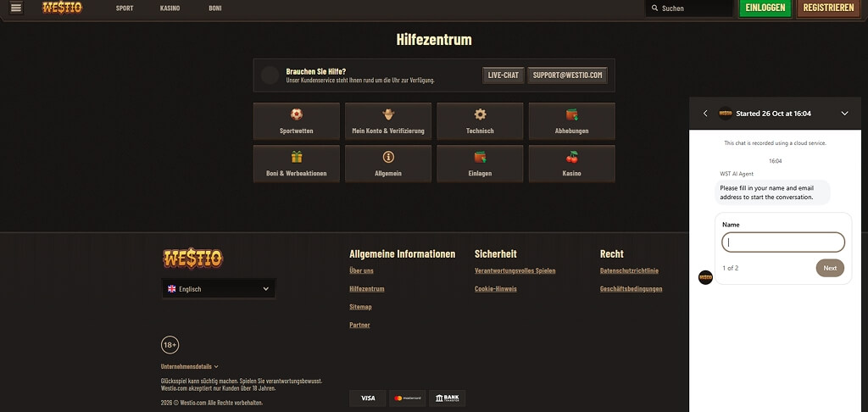Viewport: 868px width, 412px height.
Task: Expand Unternehmensdetails
Action: pos(189,366)
